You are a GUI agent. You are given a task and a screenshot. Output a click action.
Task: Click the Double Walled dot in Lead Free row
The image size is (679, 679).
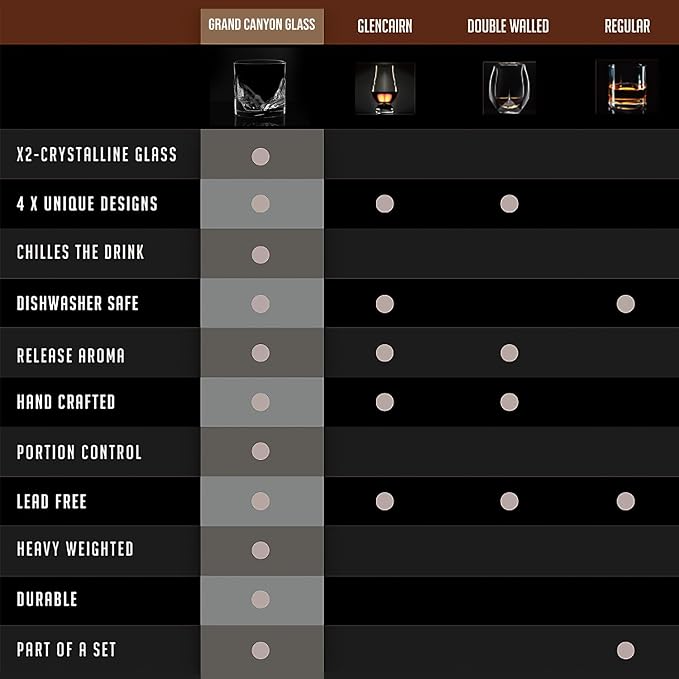[509, 501]
